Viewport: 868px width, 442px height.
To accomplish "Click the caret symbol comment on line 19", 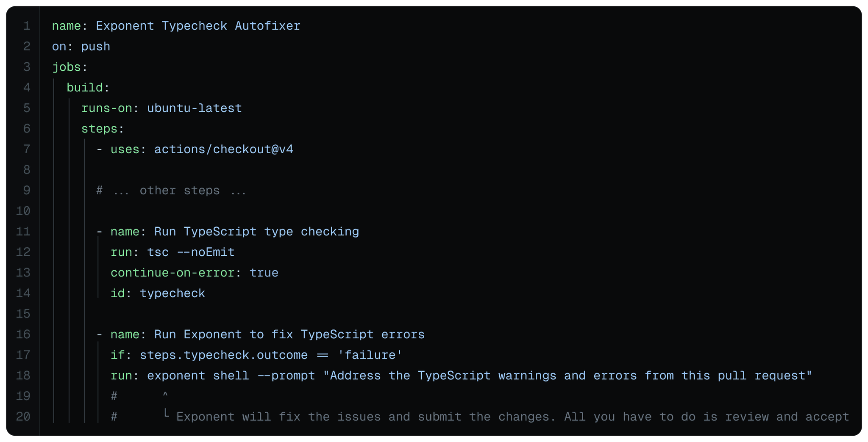I will (165, 395).
